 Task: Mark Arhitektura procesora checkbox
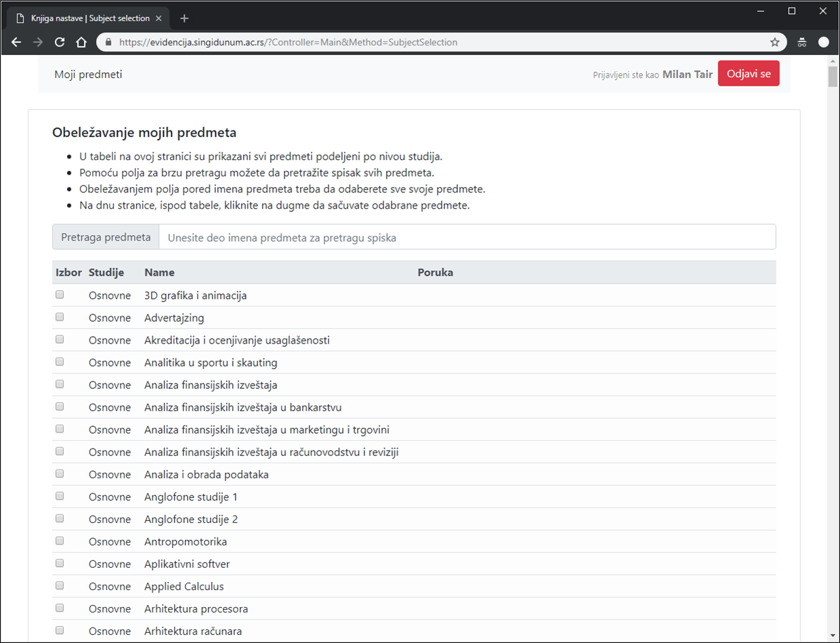point(60,608)
